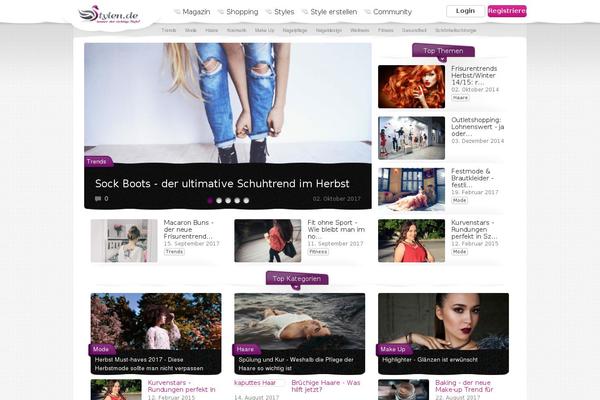Select Haare in the sub-navigation bar
Viewport: 600px width, 400px height.
pos(211,31)
